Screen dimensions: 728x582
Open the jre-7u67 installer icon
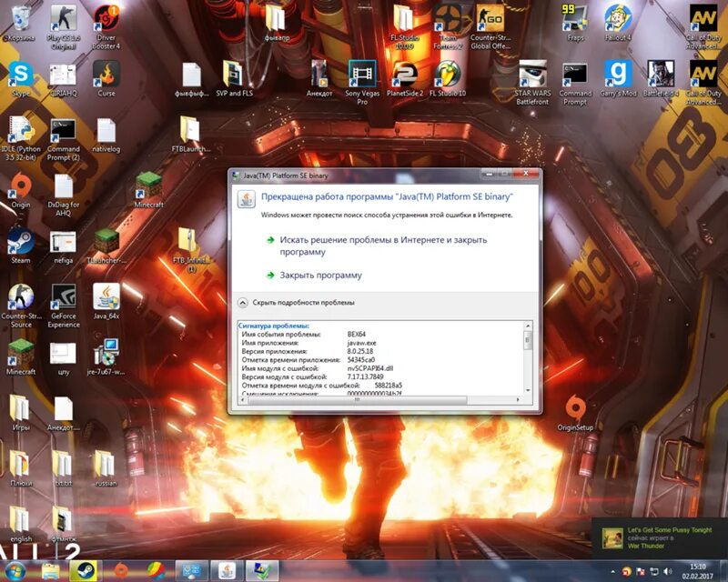pos(106,357)
